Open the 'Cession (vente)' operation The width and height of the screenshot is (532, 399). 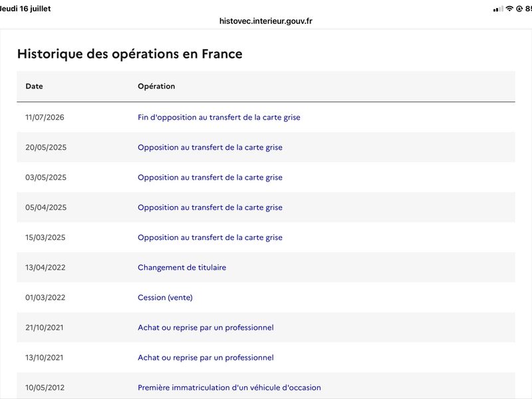click(165, 297)
